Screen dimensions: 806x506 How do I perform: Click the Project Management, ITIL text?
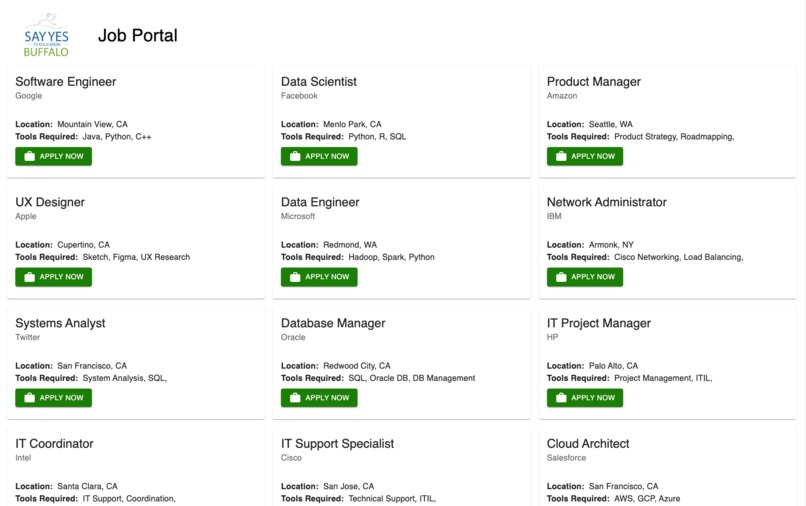(x=663, y=378)
